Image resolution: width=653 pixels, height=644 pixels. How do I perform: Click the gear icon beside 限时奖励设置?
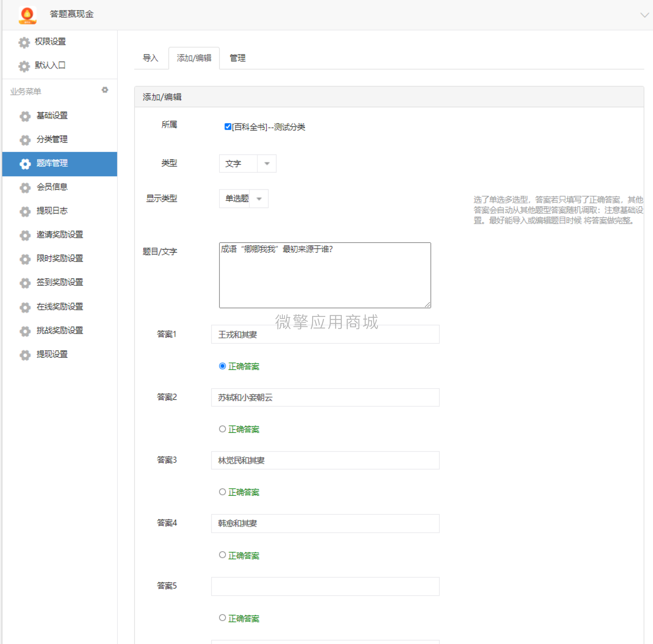tap(25, 259)
